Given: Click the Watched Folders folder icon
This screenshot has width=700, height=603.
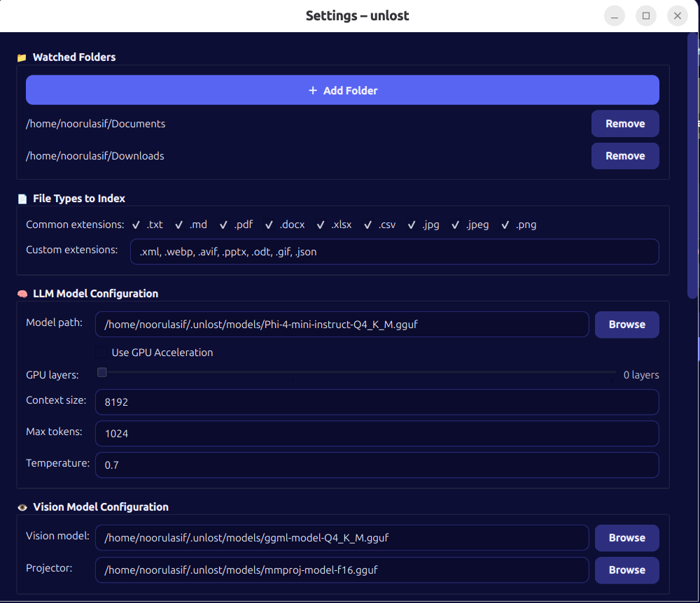Looking at the screenshot, I should tap(22, 57).
